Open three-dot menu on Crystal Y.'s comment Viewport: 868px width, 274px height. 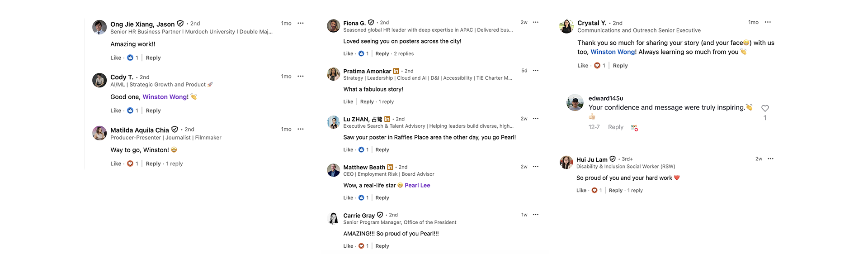(x=768, y=22)
